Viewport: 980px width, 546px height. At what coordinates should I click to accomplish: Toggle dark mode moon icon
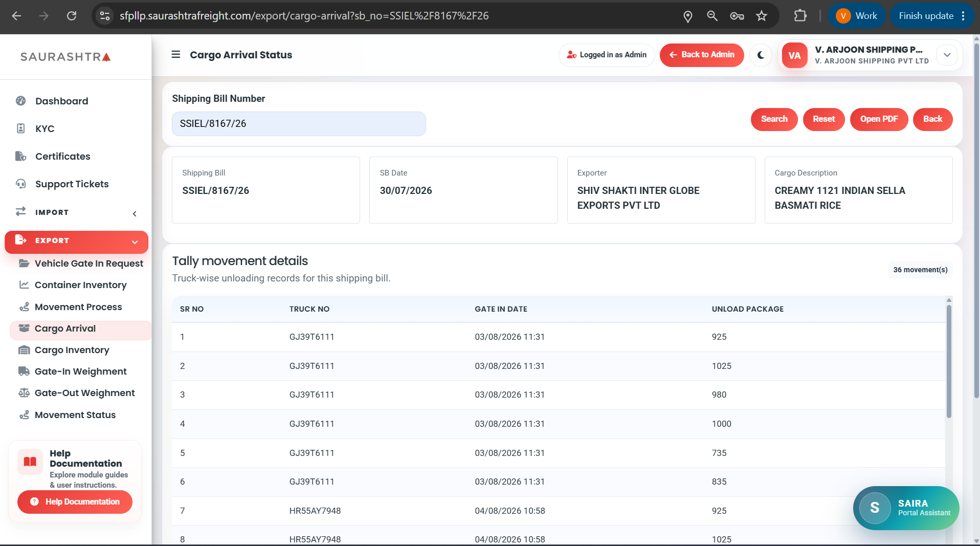[x=761, y=55]
